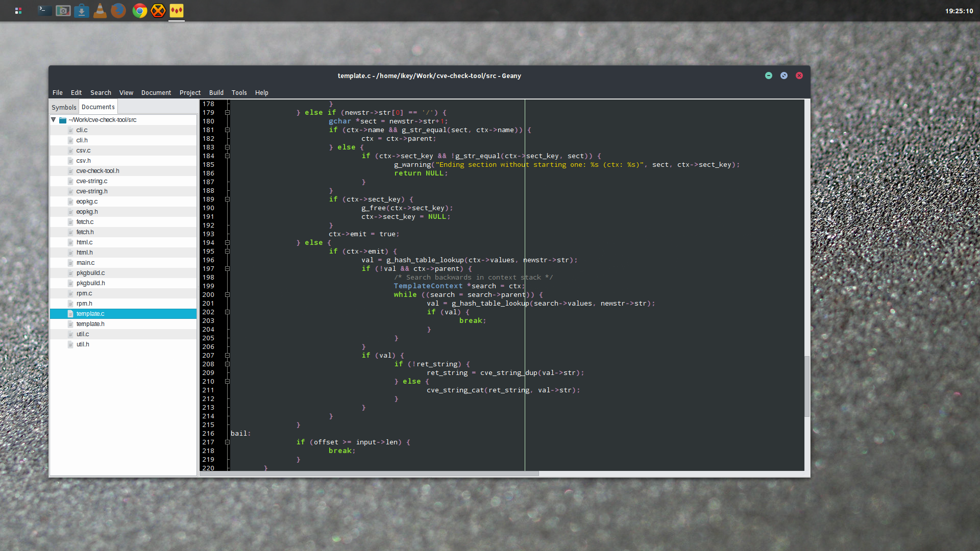Open csv.h in the Documents list

click(123, 161)
